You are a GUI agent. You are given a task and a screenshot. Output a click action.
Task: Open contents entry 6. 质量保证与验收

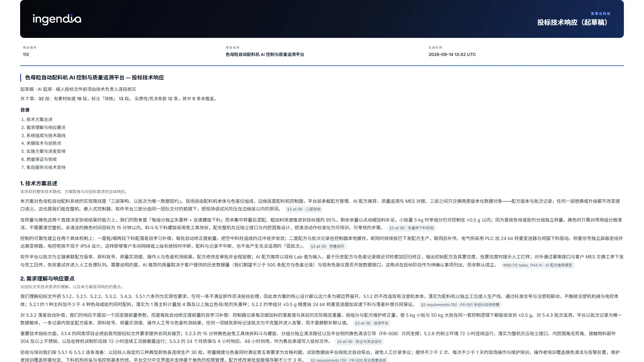click(39, 159)
